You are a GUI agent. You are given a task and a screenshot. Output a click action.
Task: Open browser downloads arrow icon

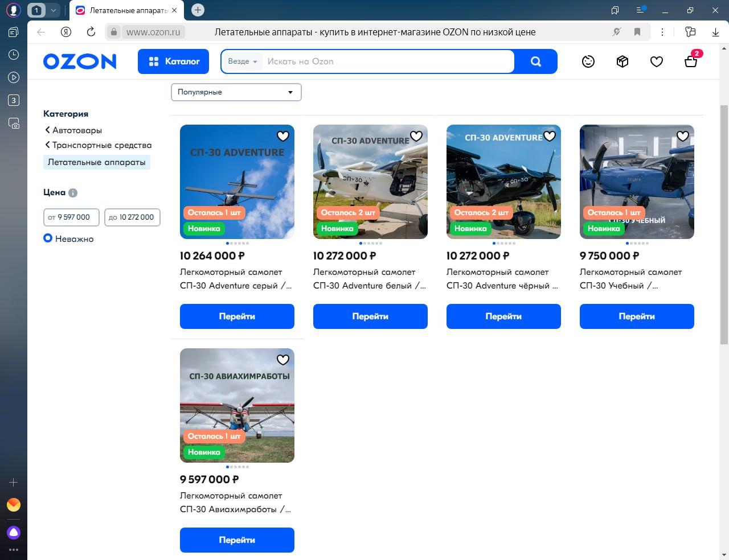716,32
